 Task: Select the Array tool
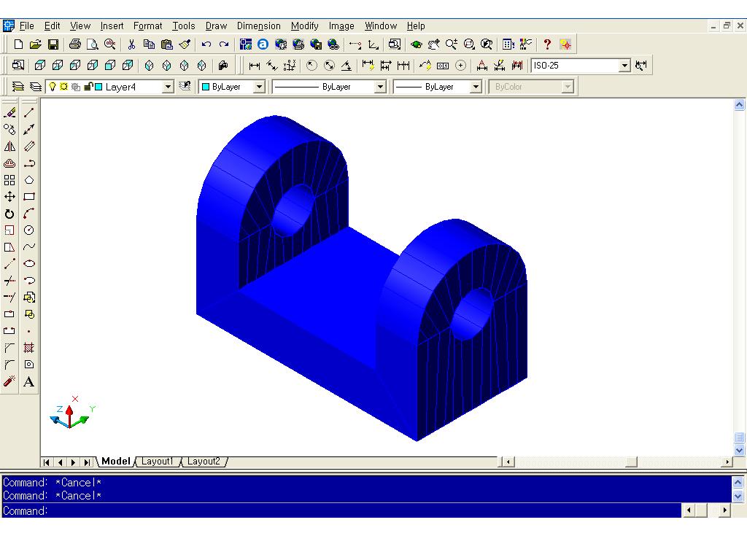(x=9, y=180)
